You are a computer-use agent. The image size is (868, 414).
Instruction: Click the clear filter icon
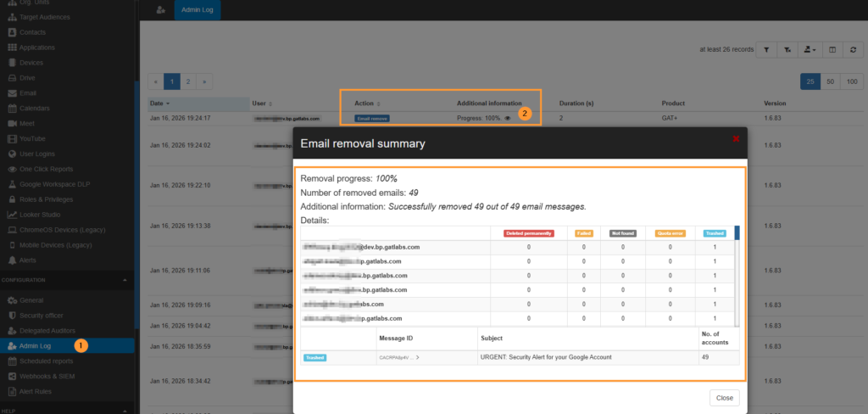click(x=788, y=50)
